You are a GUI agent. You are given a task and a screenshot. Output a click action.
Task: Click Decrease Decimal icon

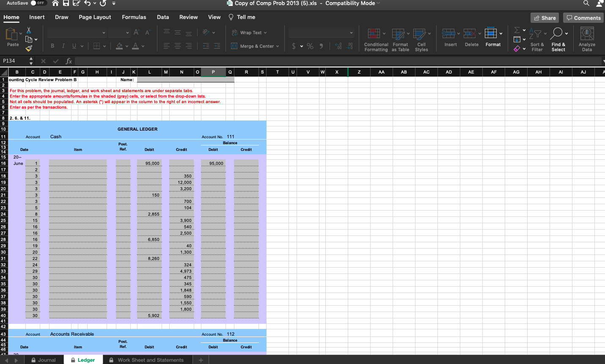pyautogui.click(x=350, y=46)
